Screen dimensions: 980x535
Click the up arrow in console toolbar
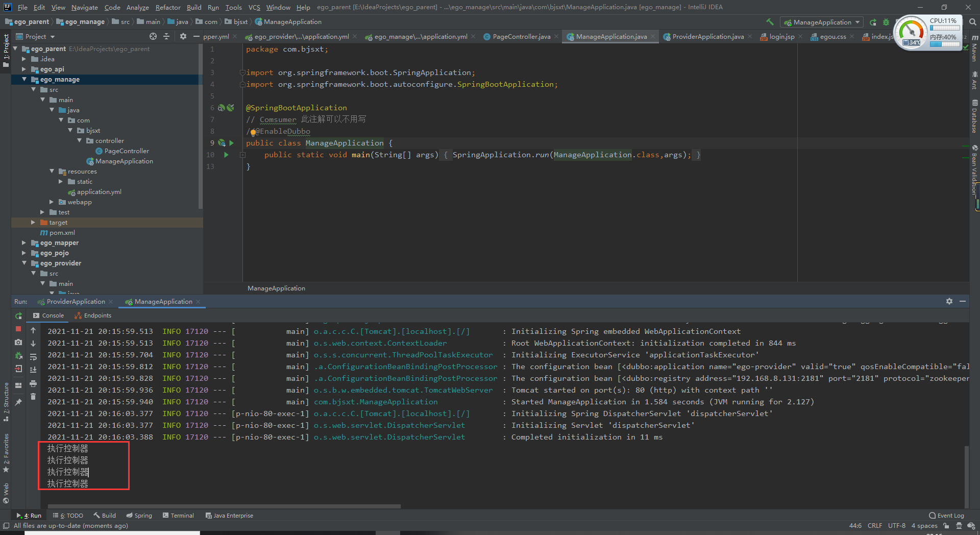(x=33, y=330)
